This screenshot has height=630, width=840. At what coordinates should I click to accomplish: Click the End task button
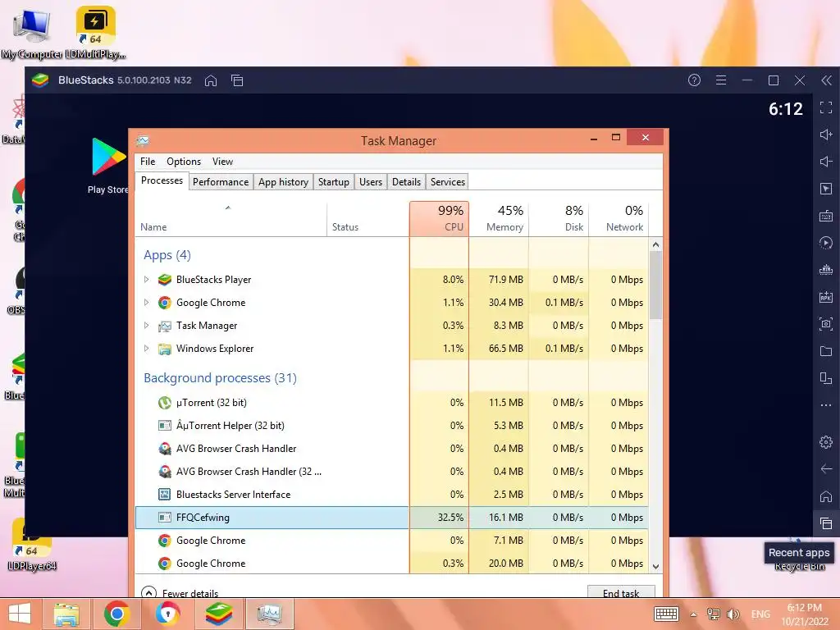coord(621,592)
